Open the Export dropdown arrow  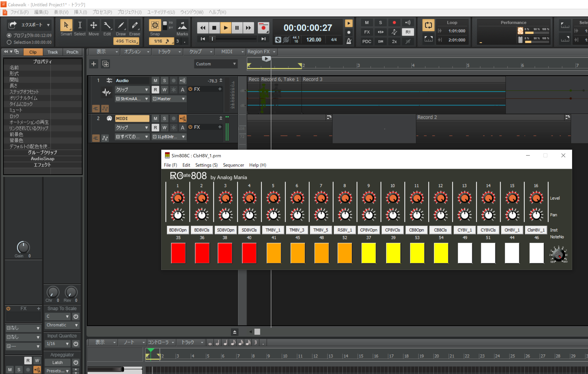(x=48, y=25)
